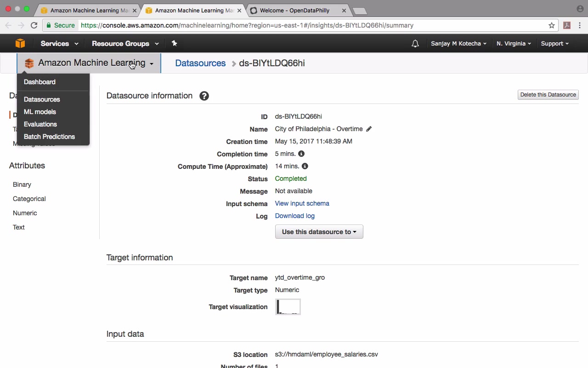Click the target name ytd_overtime_gro
The width and height of the screenshot is (588, 368).
pos(300,277)
